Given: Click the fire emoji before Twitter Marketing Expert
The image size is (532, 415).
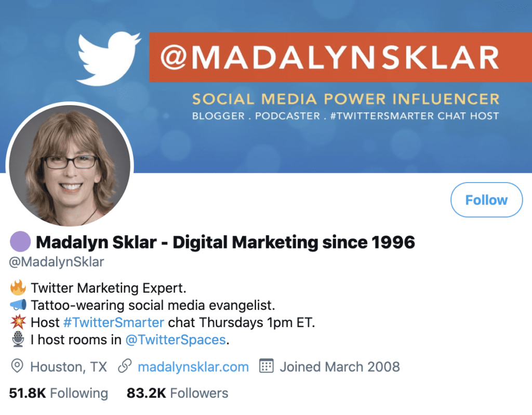Looking at the screenshot, I should point(17,288).
